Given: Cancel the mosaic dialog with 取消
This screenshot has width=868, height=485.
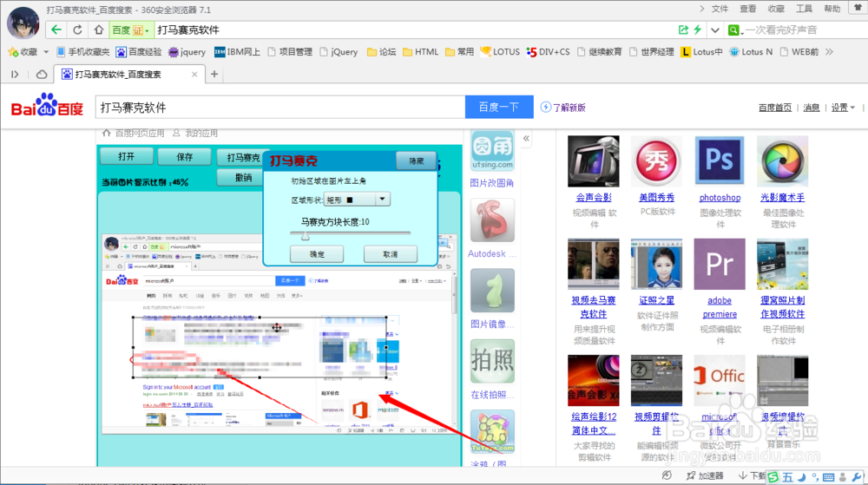Looking at the screenshot, I should click(x=391, y=254).
